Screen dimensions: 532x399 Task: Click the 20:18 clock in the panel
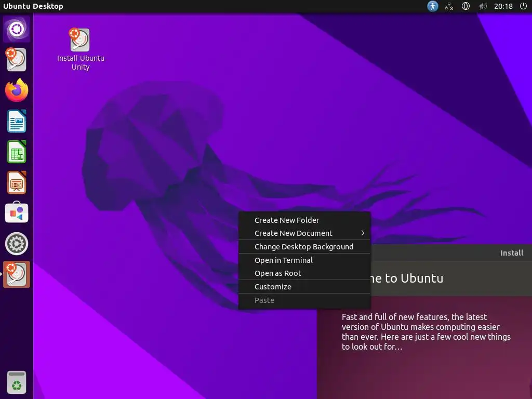pyautogui.click(x=503, y=6)
